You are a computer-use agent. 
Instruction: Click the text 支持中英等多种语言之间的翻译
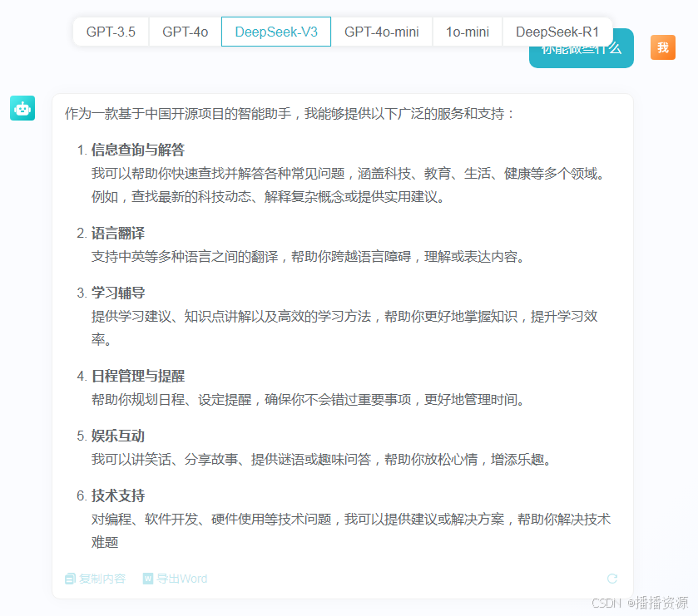pos(185,257)
